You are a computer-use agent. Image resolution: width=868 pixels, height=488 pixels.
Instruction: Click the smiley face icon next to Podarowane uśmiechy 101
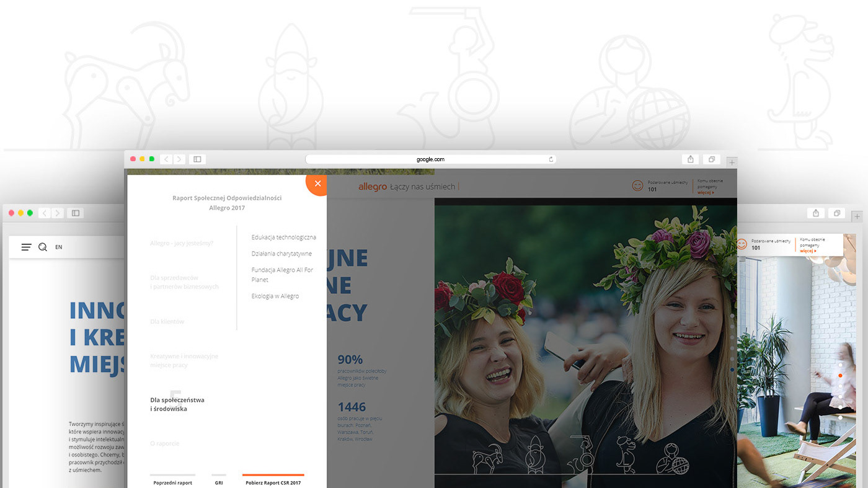637,185
